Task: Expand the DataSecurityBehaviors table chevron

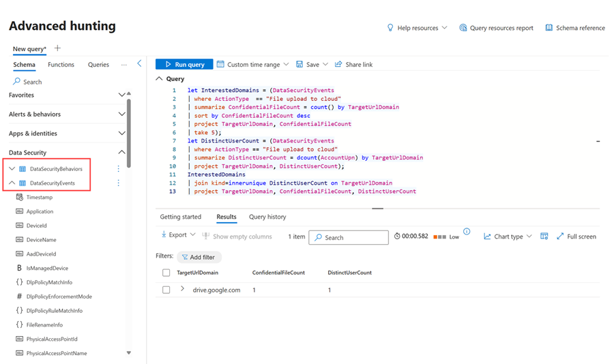Action: point(12,168)
